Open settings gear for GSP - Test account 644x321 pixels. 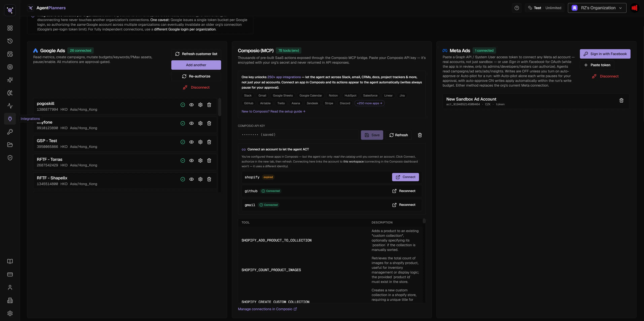200,142
